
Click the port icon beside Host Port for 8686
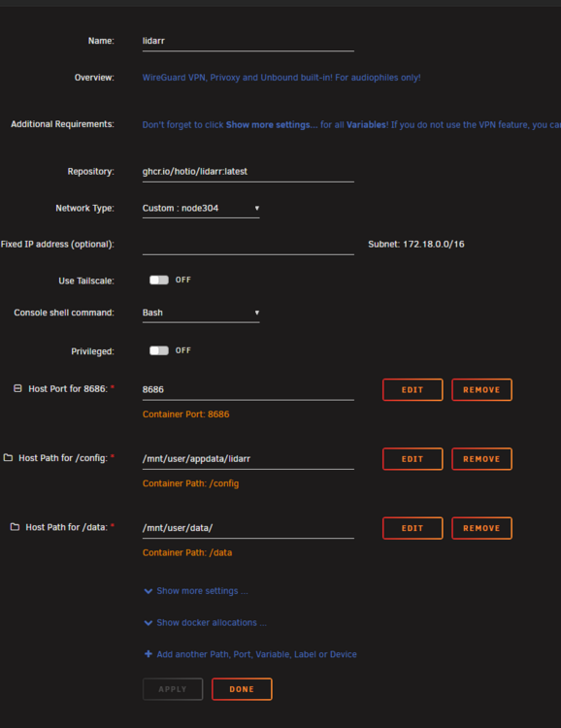17,388
